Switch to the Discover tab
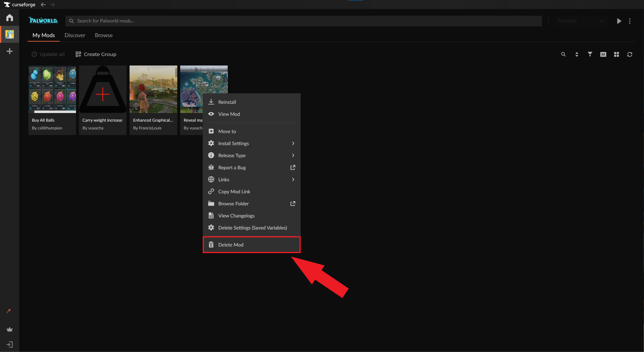644x352 pixels. click(x=75, y=35)
